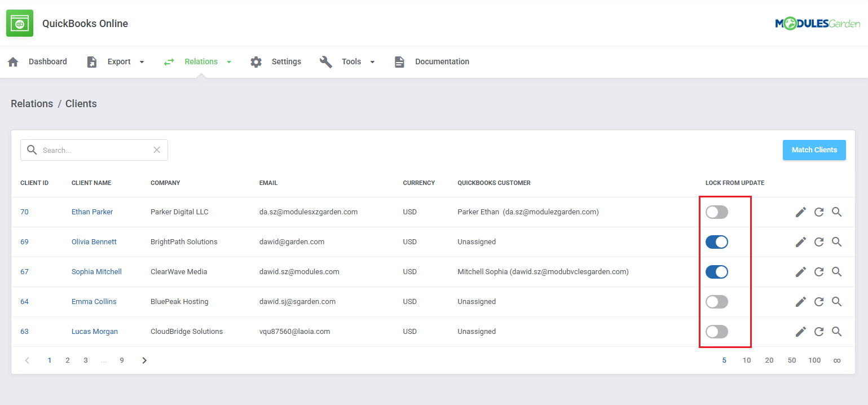Click client ID 63 link
The image size is (868, 405).
[x=24, y=332]
